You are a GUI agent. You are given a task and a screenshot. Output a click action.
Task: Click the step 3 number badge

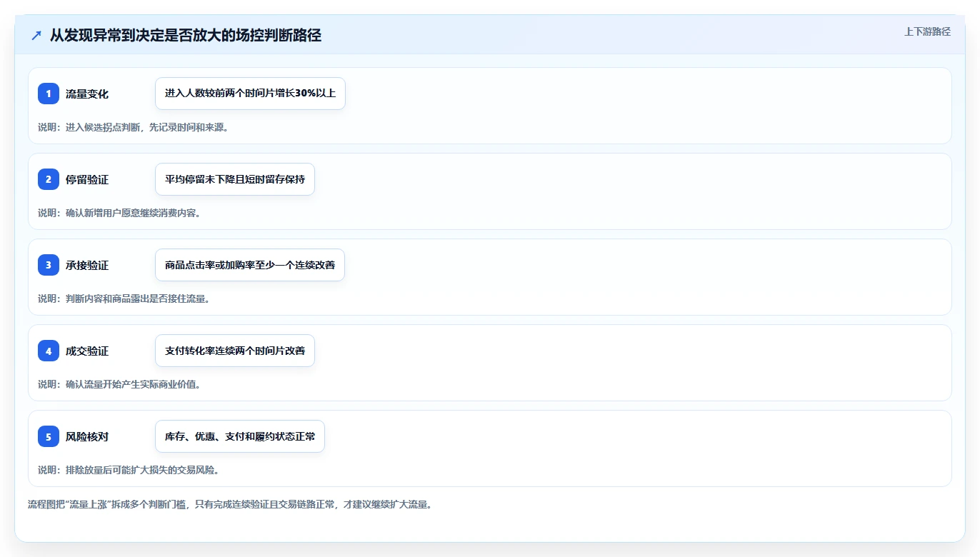click(x=49, y=265)
